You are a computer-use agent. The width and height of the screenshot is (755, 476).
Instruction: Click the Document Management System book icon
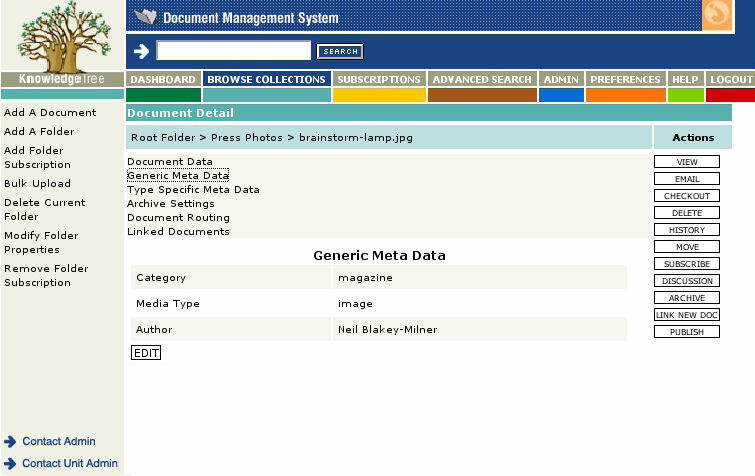pos(146,17)
